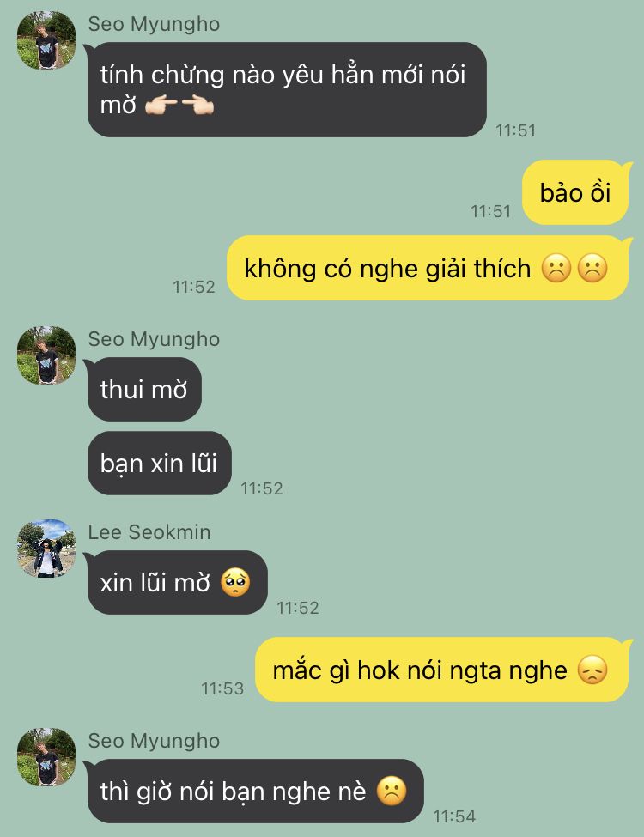Viewport: 644px width, 837px height.
Task: Tap the pleading face emoji in Seokmin's message
Action: 235,582
